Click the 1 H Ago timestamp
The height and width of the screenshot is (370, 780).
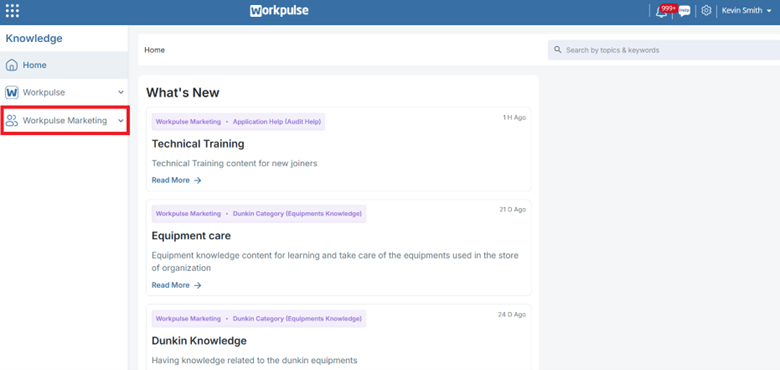514,118
